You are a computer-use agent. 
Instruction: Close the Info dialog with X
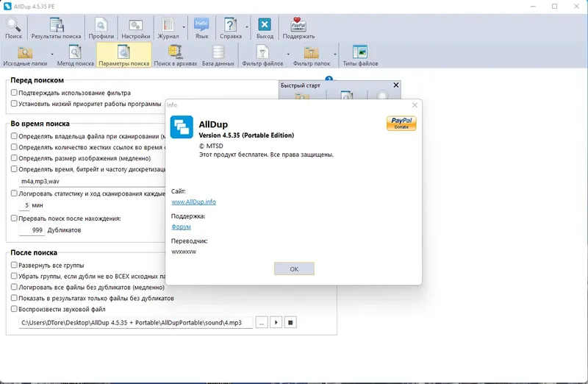pos(415,105)
